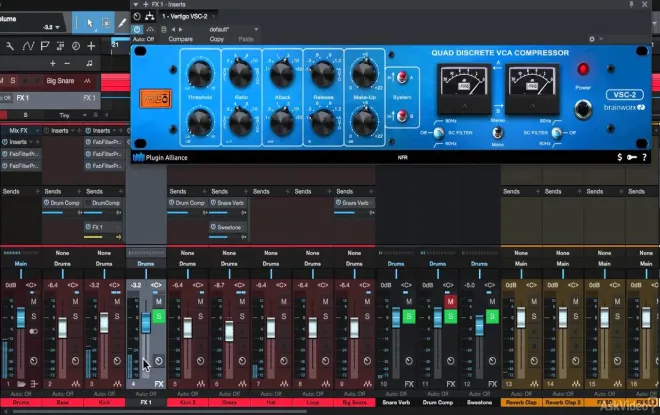Click the music note icon above the tracks
660x415 pixels.
coord(89,63)
